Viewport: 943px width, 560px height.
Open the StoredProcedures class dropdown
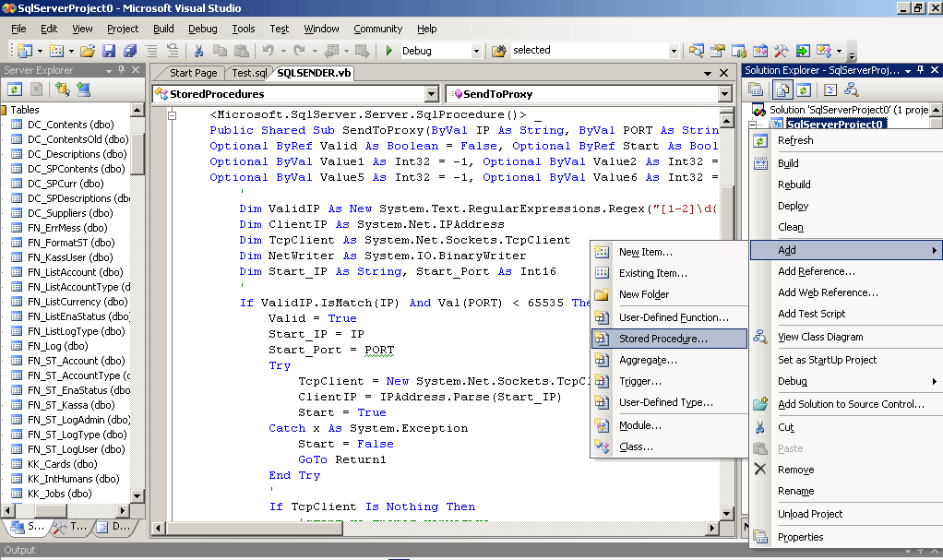pyautogui.click(x=432, y=94)
